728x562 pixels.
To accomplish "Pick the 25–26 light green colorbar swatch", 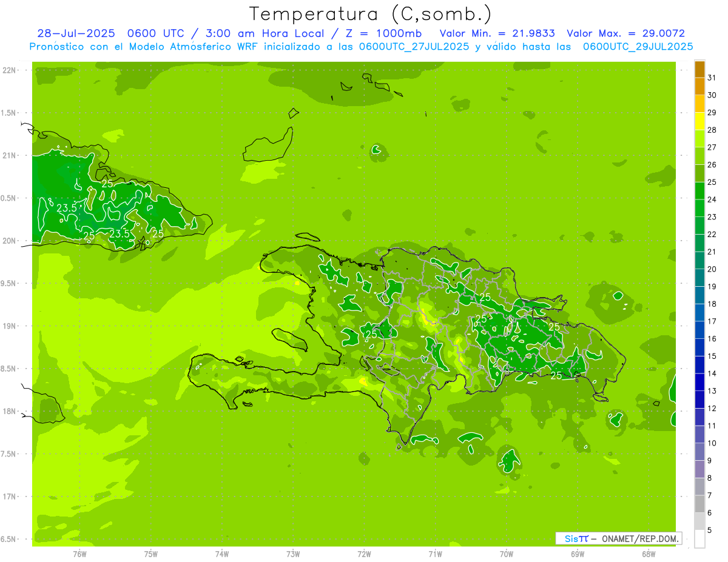I will (699, 174).
